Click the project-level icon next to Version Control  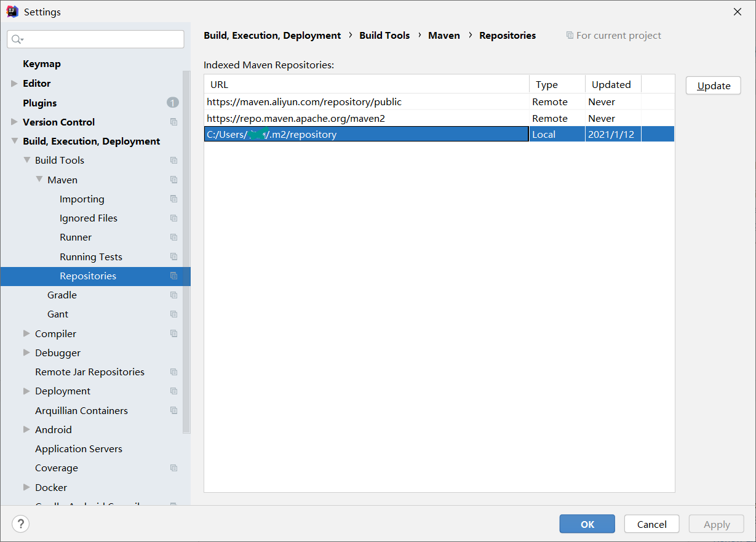coord(173,122)
